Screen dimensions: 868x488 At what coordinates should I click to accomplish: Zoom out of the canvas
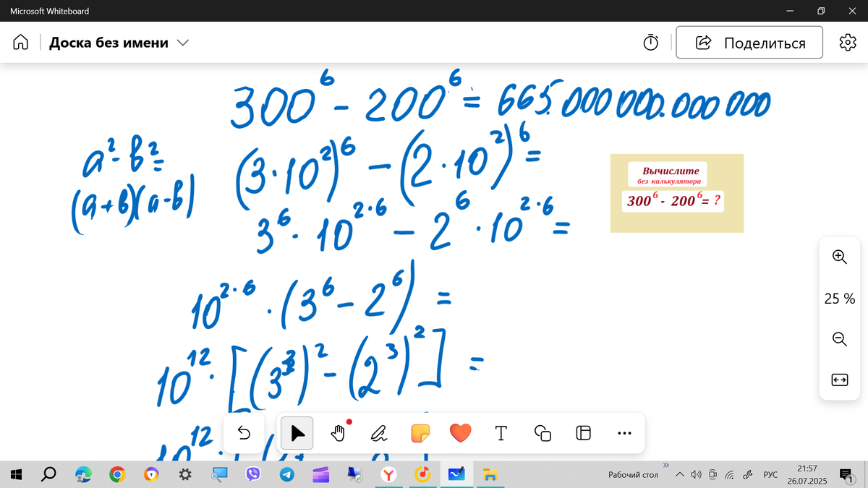840,338
